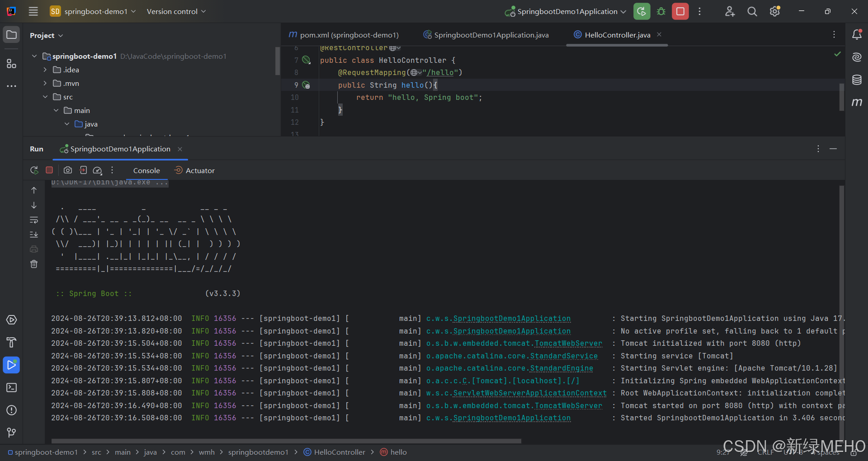Viewport: 868px width, 461px height.
Task: Open the springboot-demo1 project dropdown
Action: click(93, 11)
